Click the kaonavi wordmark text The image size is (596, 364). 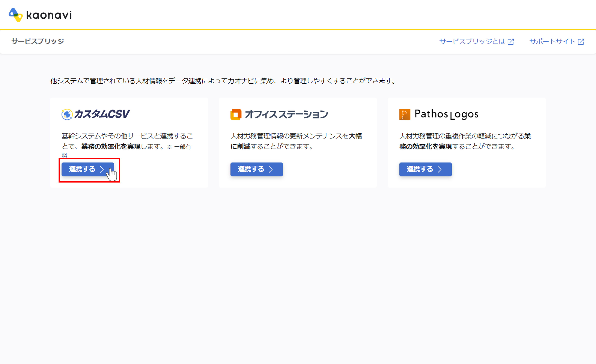point(49,15)
